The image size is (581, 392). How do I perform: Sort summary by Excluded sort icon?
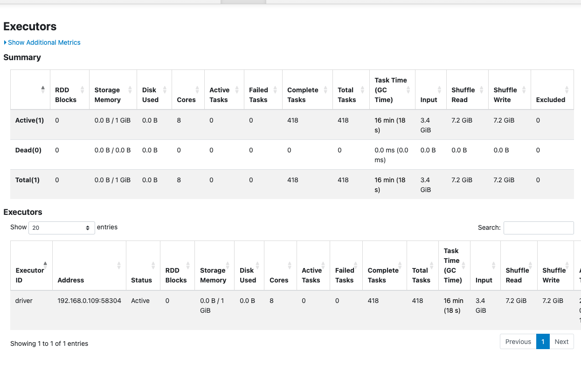point(567,90)
